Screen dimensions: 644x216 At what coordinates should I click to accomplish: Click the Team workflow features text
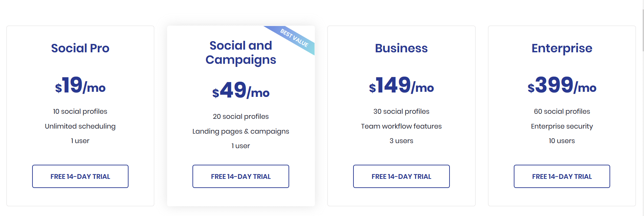pos(401,126)
